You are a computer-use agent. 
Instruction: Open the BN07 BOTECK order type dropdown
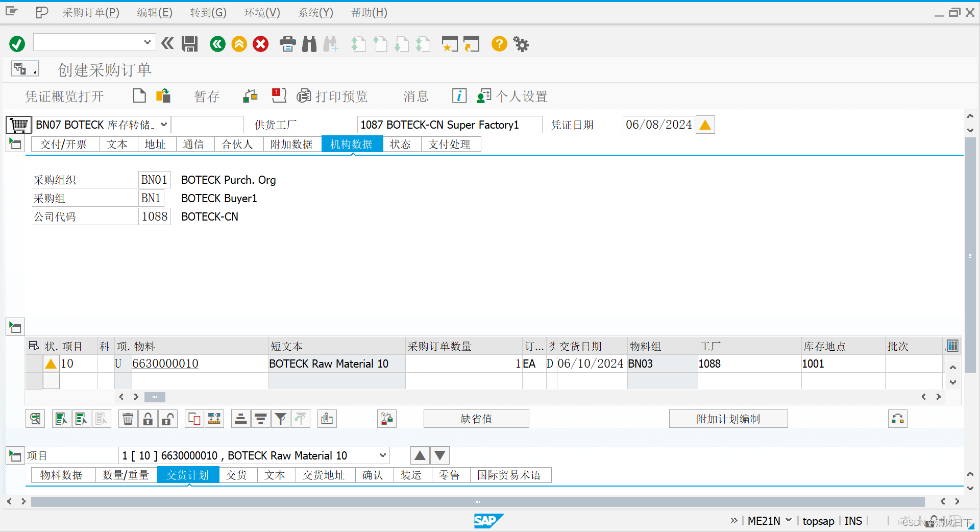coord(164,125)
